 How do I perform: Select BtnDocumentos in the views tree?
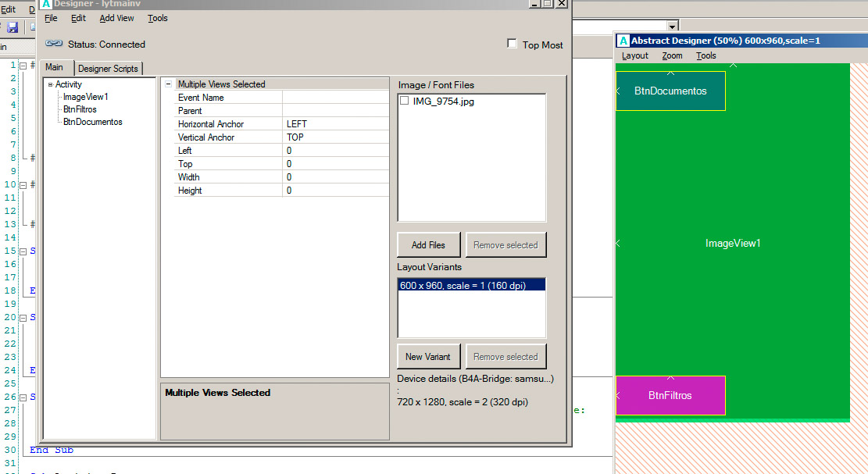pyautogui.click(x=92, y=122)
